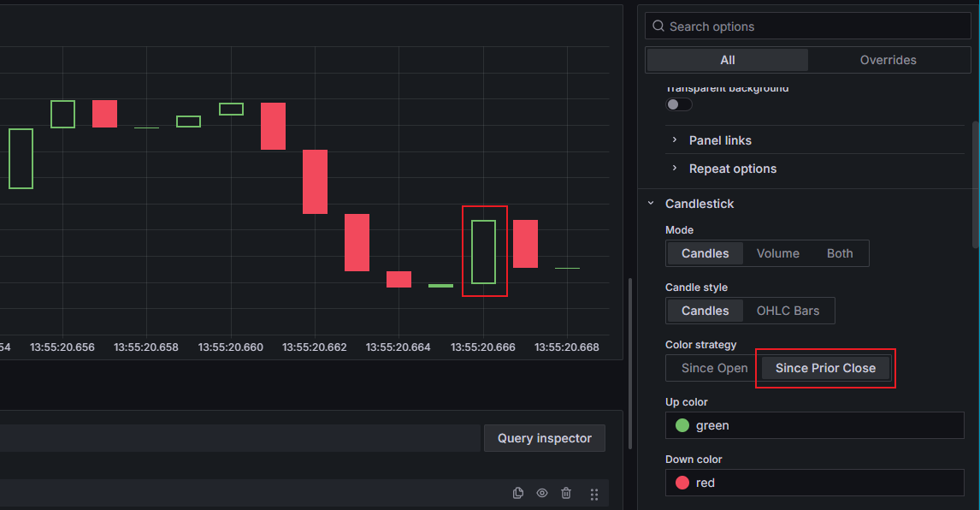980x510 pixels.
Task: Click the trash icon to delete the query
Action: [x=566, y=493]
